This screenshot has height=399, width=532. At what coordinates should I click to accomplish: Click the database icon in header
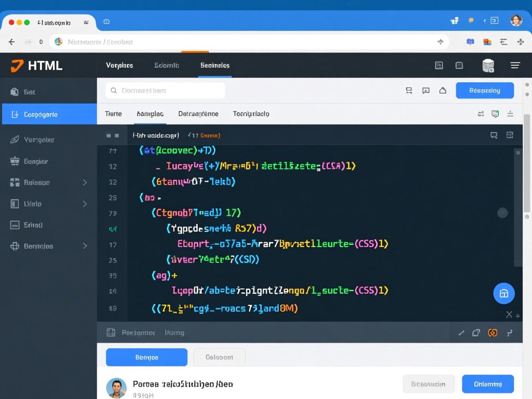[x=488, y=66]
